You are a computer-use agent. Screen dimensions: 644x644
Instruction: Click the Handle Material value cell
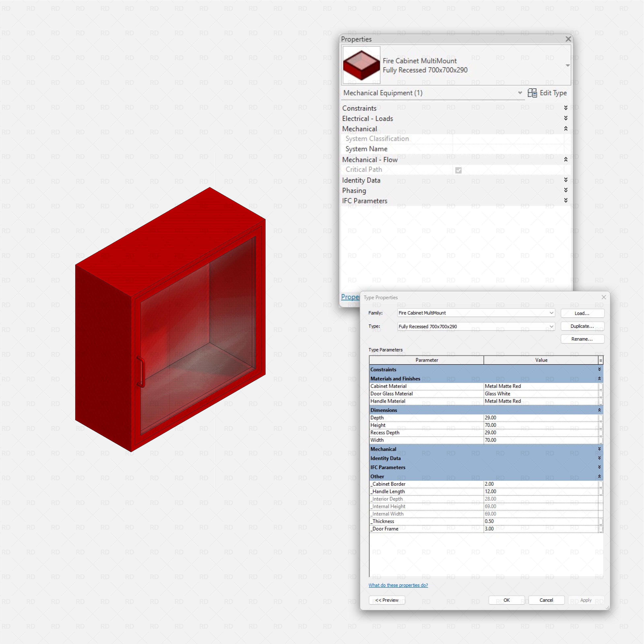click(541, 401)
